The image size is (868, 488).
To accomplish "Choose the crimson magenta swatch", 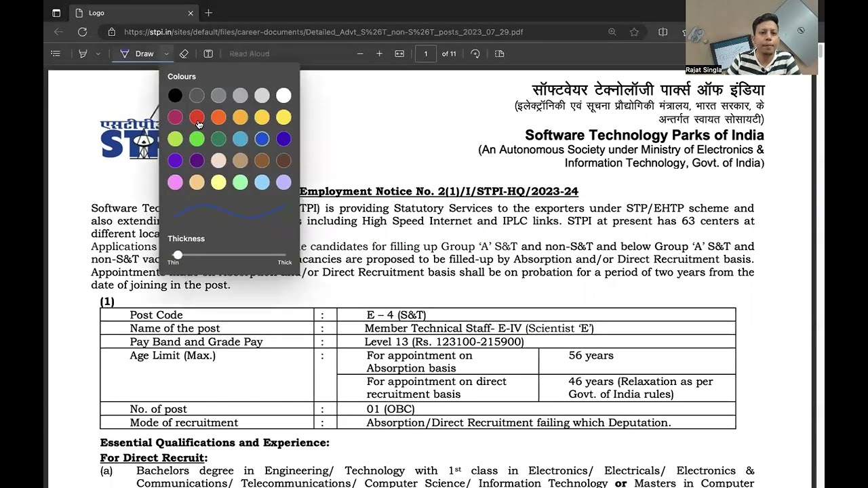I will [175, 117].
